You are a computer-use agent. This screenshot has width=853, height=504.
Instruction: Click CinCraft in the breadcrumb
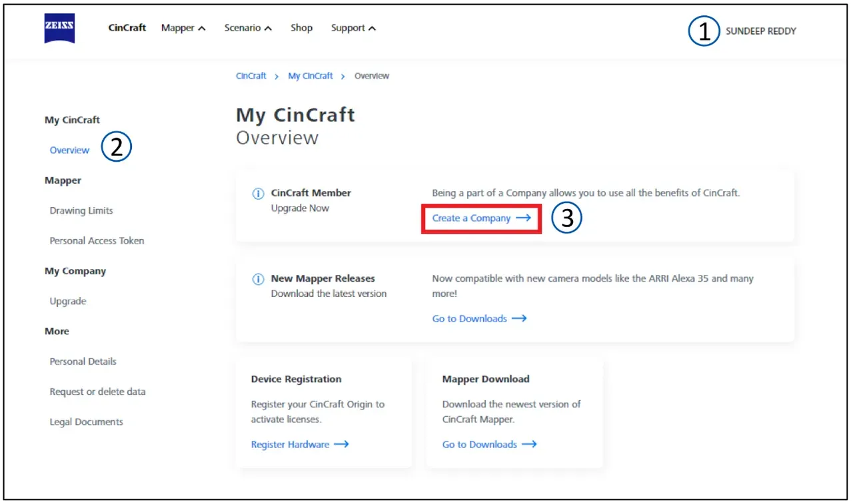[x=251, y=76]
